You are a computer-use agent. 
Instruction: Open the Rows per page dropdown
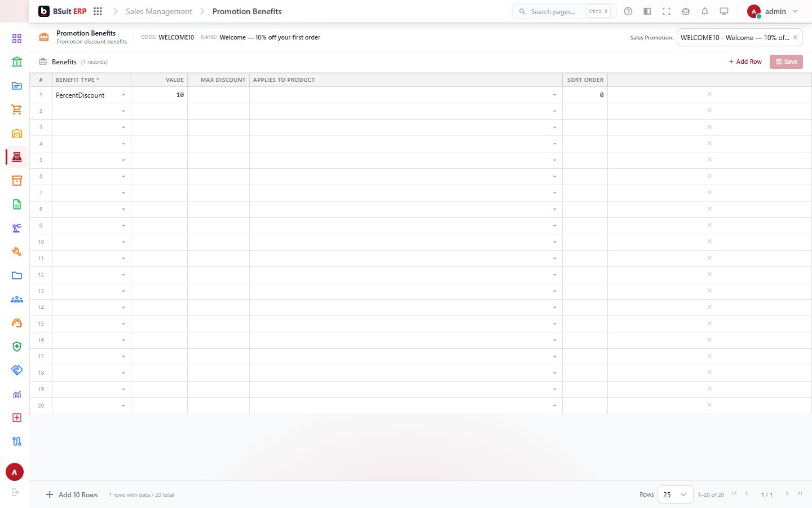point(675,494)
